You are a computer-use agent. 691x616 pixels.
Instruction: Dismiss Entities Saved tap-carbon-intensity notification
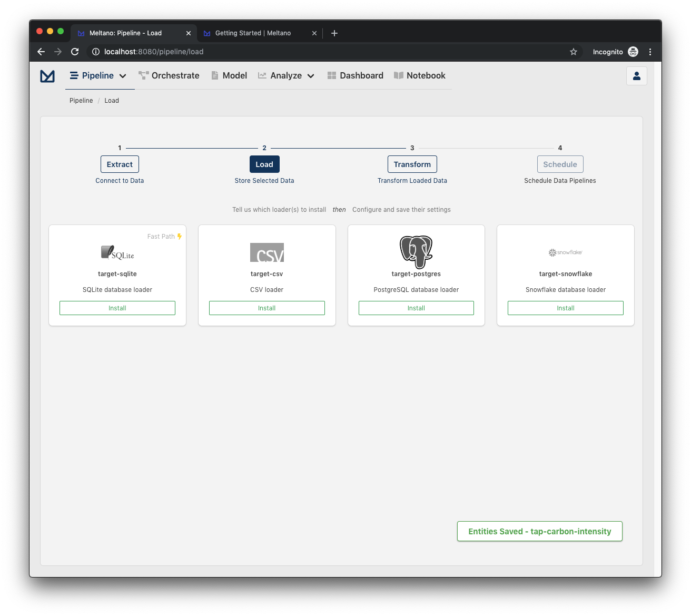540,531
